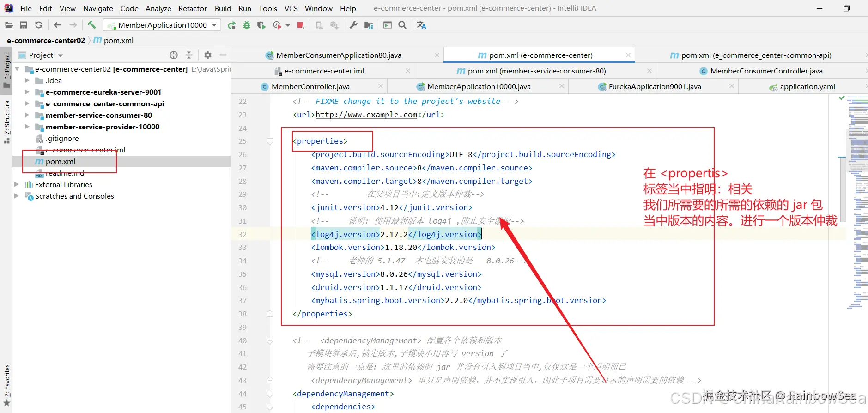Expand Scratches and Consoles node

click(x=17, y=196)
